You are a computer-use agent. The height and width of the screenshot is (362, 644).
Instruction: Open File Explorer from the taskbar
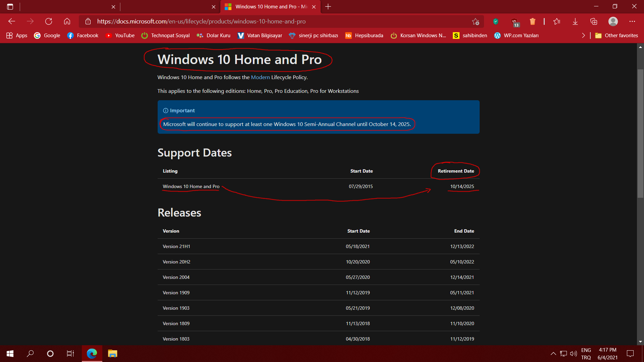click(x=112, y=354)
